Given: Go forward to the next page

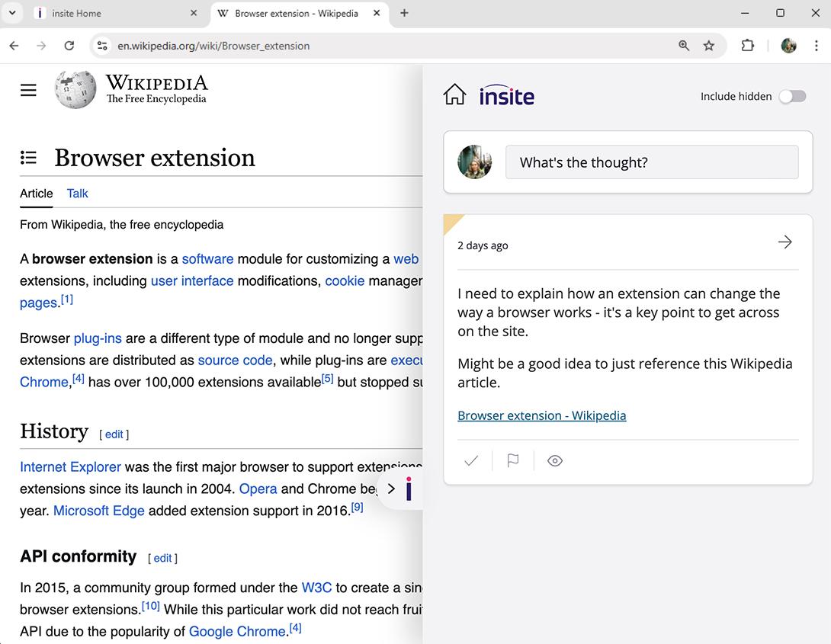Looking at the screenshot, I should pos(41,46).
